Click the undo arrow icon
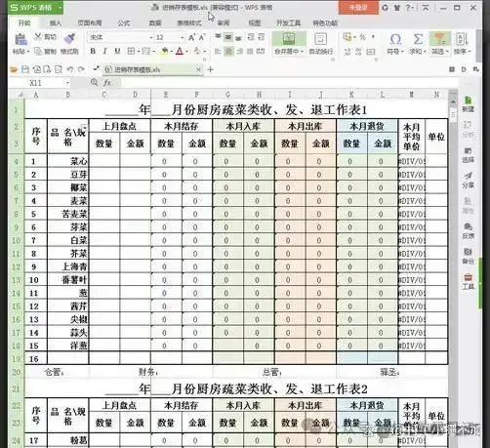Viewport: 490px width, 448px height. pos(70,69)
